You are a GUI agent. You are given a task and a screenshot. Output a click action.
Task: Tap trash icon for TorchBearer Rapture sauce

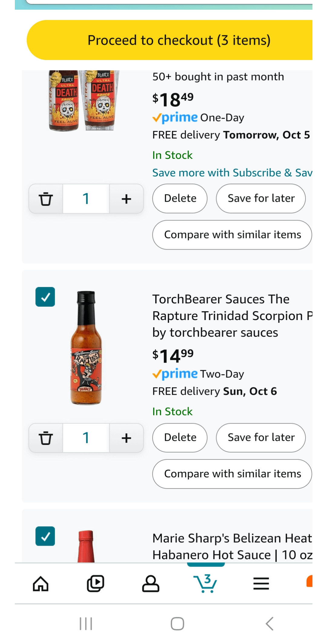coord(46,438)
